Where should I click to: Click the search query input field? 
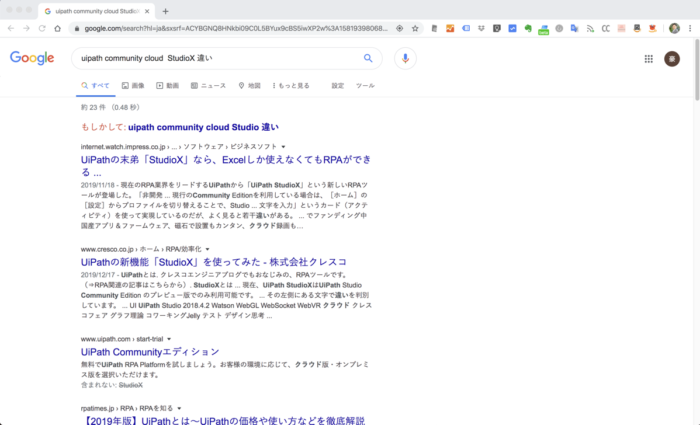point(219,58)
